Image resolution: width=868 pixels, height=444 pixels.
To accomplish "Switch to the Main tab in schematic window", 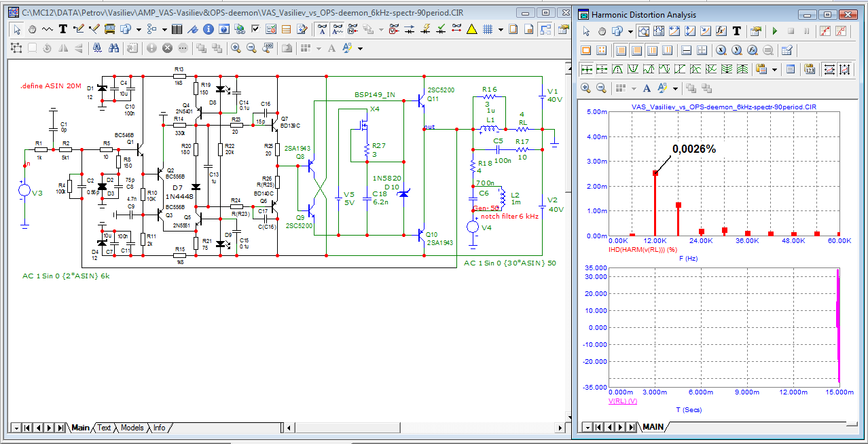I will pyautogui.click(x=80, y=428).
